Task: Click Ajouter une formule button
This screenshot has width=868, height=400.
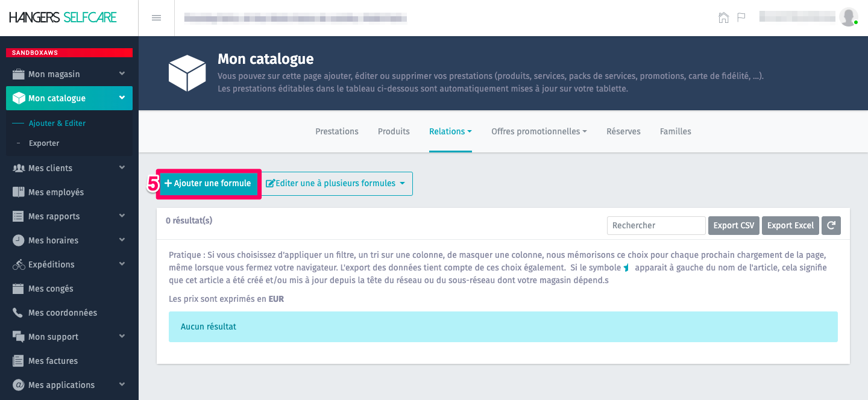Action: point(208,184)
